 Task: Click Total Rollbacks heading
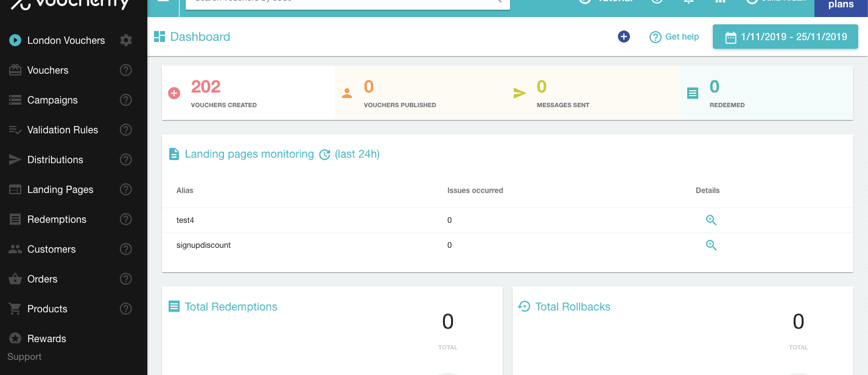[573, 307]
